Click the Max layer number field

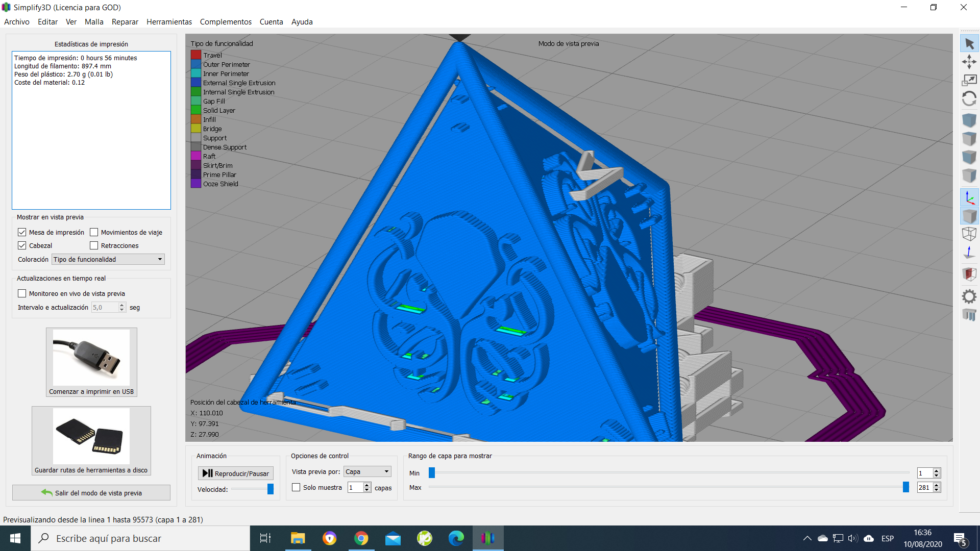pos(925,488)
